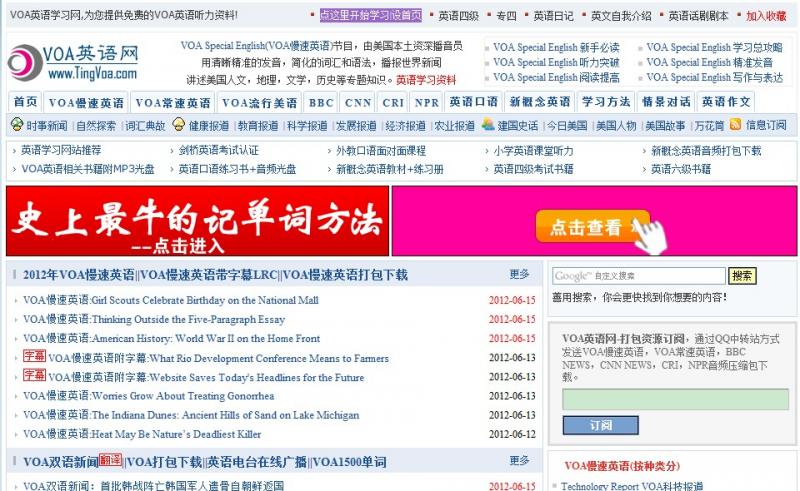
Task: Open the 英语话剧剧本 link
Action: click(x=698, y=16)
